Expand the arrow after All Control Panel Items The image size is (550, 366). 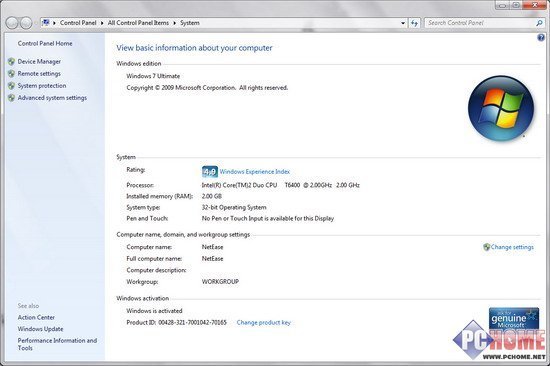click(174, 23)
